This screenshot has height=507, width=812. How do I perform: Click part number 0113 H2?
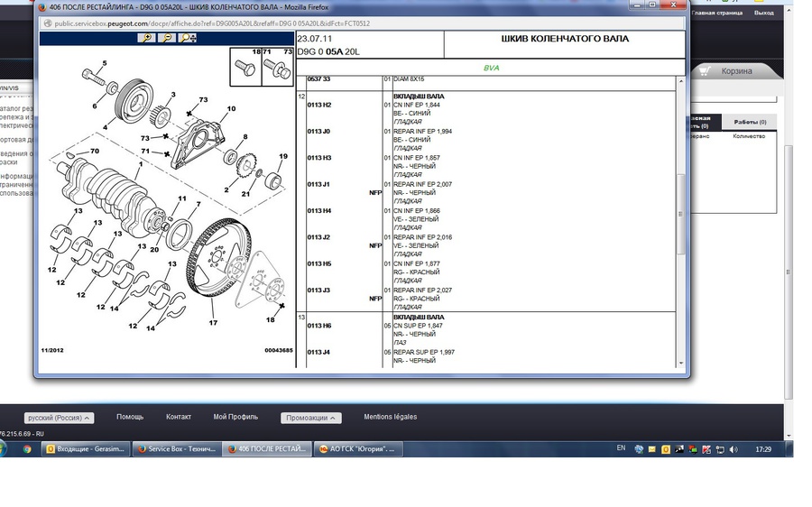pos(319,105)
